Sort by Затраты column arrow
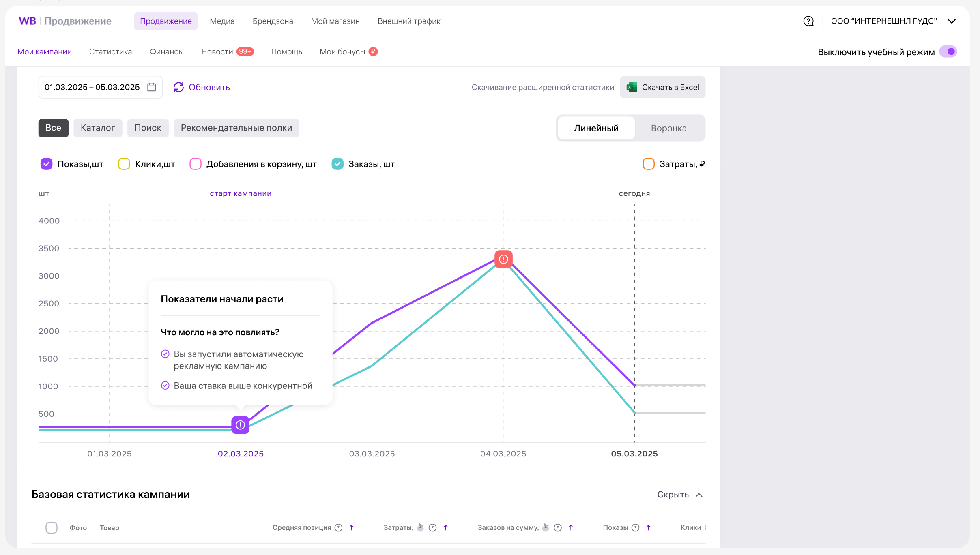This screenshot has height=555, width=980. (x=446, y=527)
